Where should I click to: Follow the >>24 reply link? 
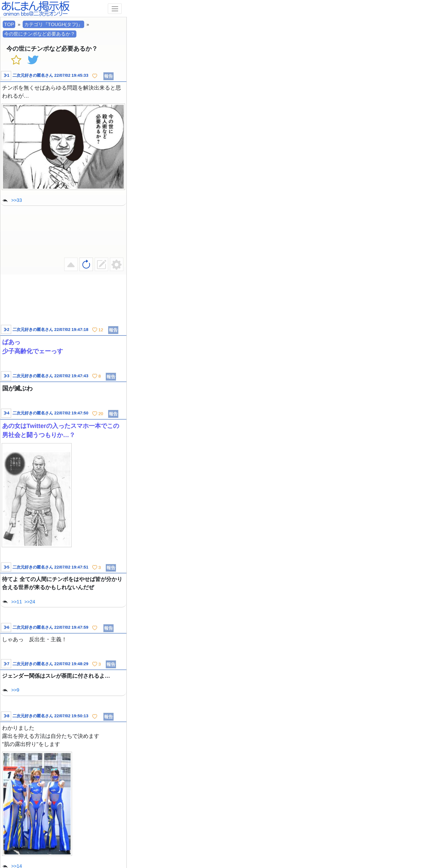coord(30,602)
